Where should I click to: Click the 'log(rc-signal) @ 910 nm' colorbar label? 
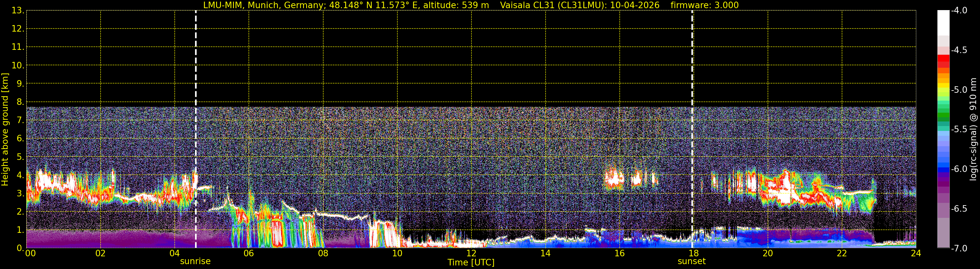tap(973, 129)
